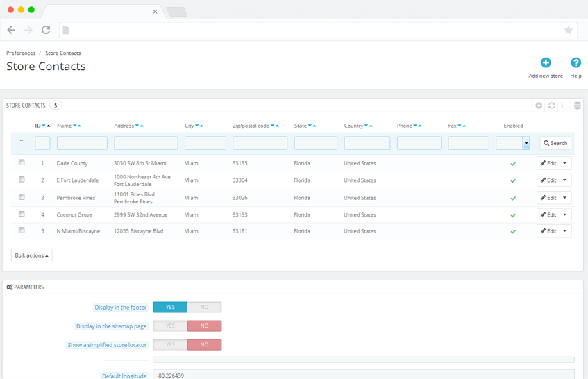Edit the E Fort Lauderdale store
Screen dimensions: 588x379
point(548,180)
